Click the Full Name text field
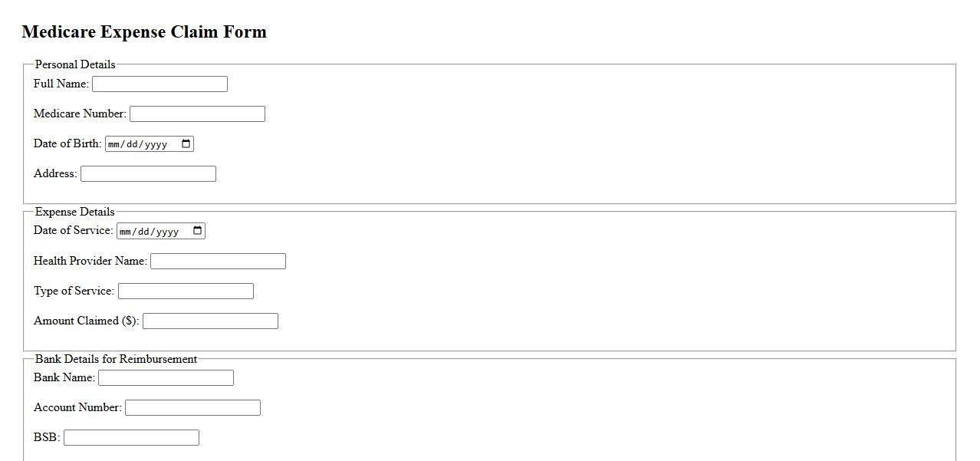 [159, 84]
